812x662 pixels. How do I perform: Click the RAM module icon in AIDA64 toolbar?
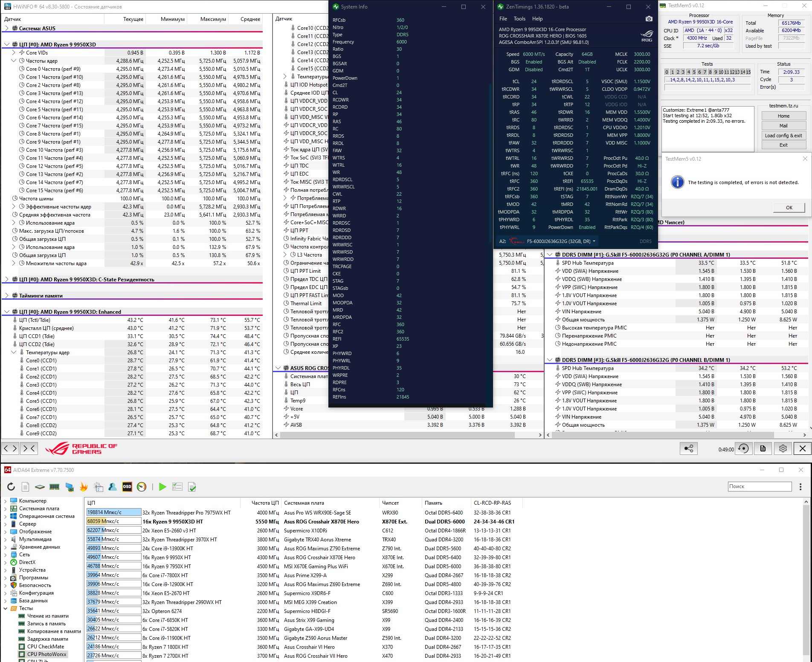tap(55, 486)
